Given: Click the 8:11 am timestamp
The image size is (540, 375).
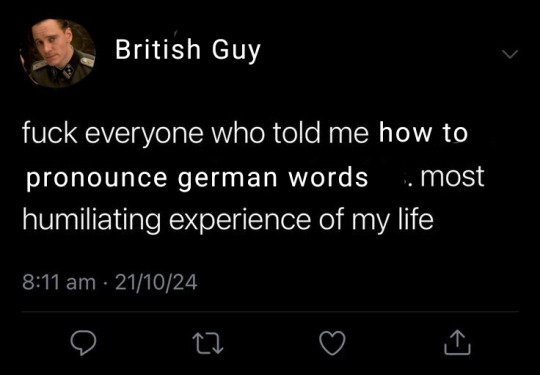Looking at the screenshot, I should click(x=59, y=283).
